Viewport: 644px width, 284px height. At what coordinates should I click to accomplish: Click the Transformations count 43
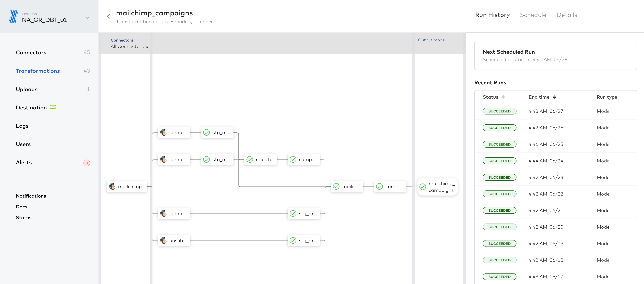[87, 71]
